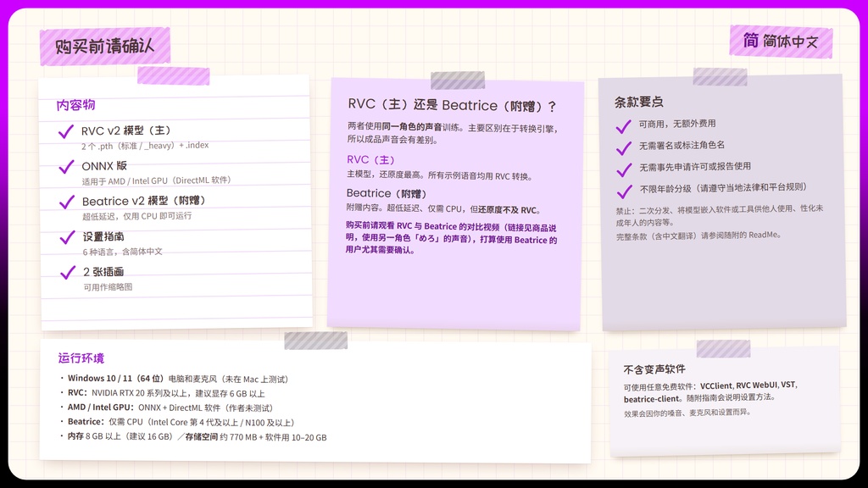The height and width of the screenshot is (488, 868).
Task: Click the RVC: NVIDIA RTX 20 系列及以上 line
Action: tap(163, 393)
